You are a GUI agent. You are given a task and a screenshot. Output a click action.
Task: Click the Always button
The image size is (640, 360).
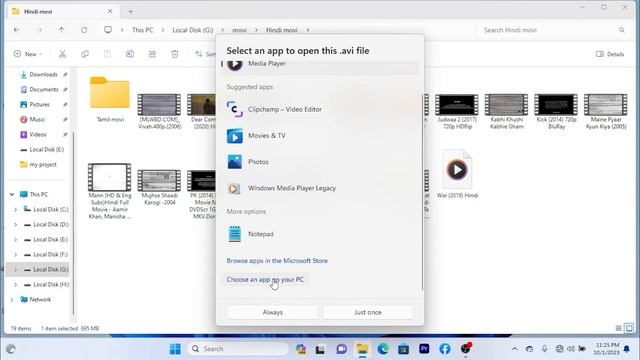click(x=273, y=312)
